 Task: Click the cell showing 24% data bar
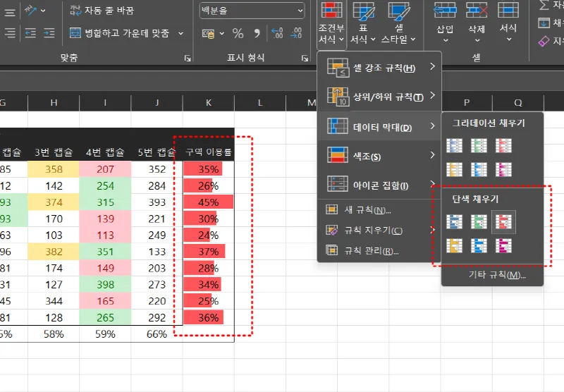[x=209, y=235]
